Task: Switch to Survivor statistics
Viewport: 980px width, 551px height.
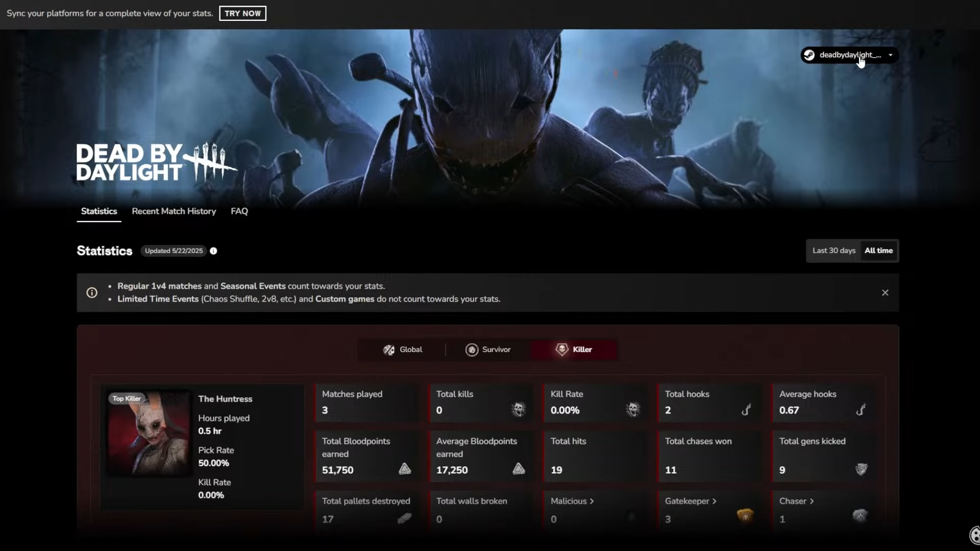Action: pyautogui.click(x=488, y=349)
